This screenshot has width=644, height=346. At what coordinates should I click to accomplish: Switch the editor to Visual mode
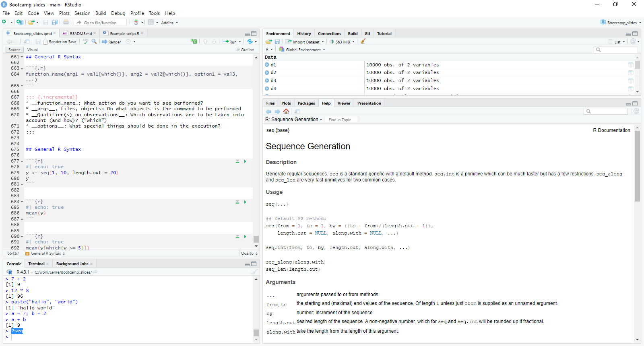33,50
